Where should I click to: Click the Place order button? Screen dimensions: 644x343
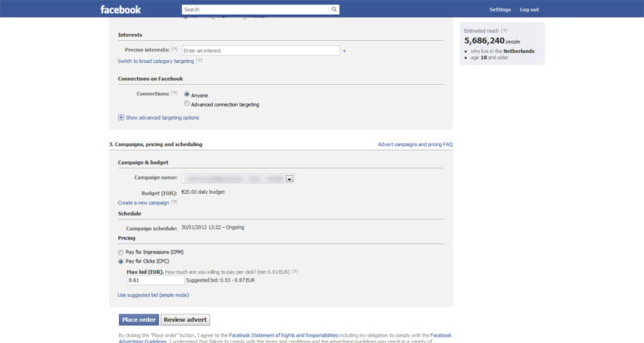pyautogui.click(x=139, y=320)
